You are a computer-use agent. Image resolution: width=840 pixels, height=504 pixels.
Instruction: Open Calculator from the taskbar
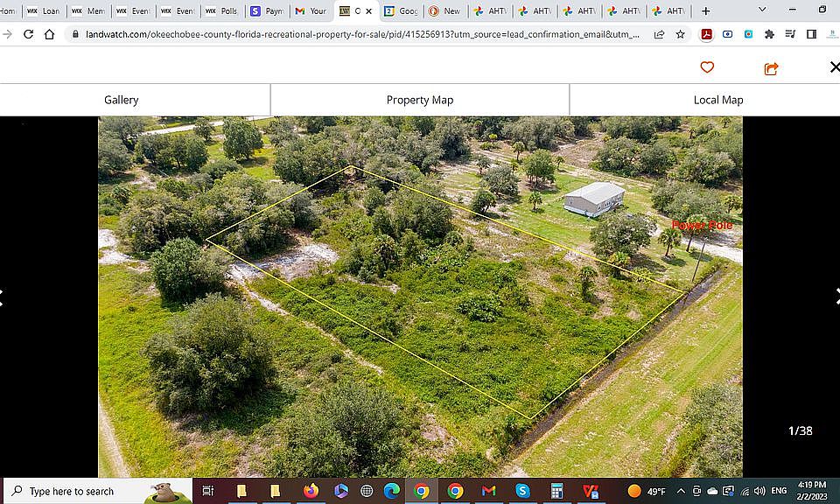tap(556, 491)
